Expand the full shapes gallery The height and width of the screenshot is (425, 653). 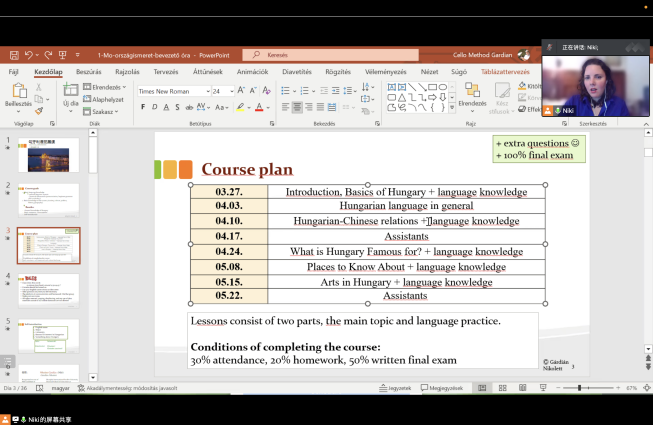[452, 108]
